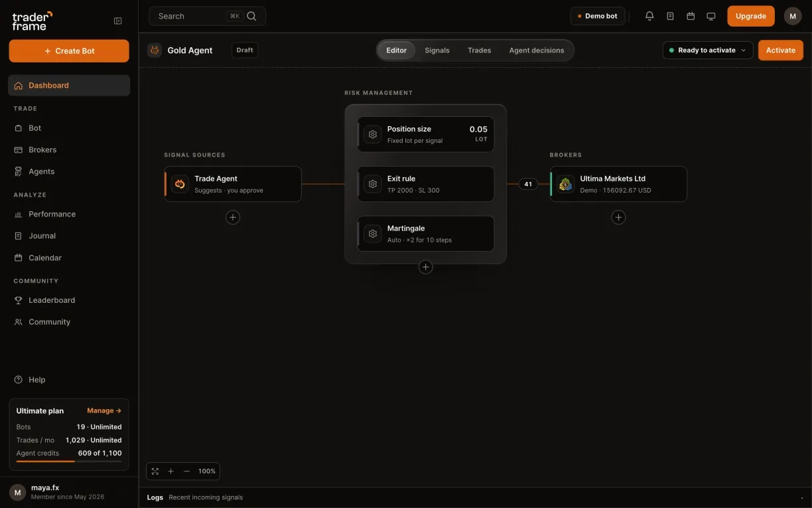This screenshot has width=812, height=508.
Task: Open the document icon in the top bar
Action: click(670, 16)
